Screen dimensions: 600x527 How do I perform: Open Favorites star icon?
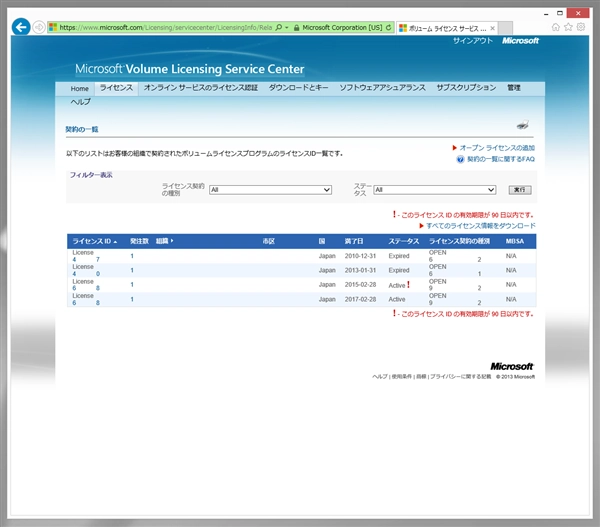point(568,27)
